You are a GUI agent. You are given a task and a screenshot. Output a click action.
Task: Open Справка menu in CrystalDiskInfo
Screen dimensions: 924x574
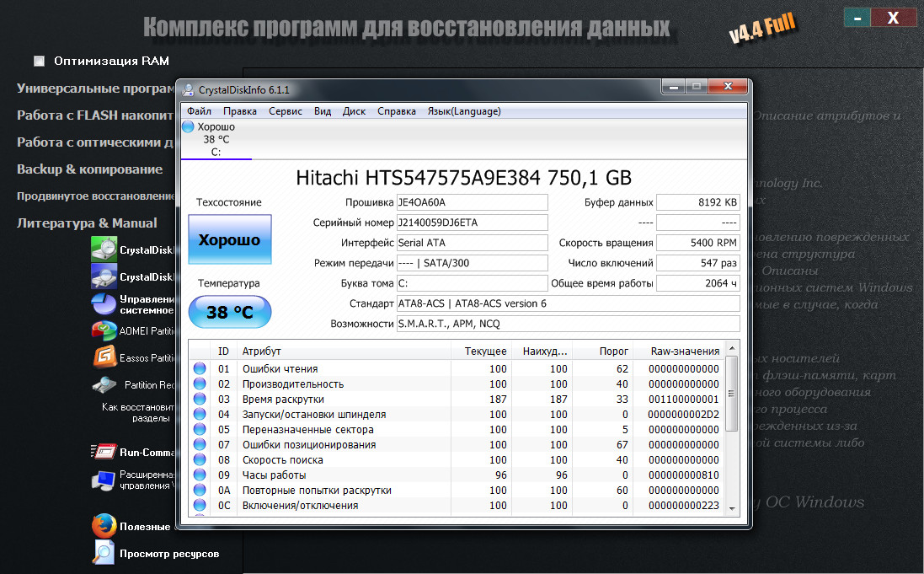point(397,111)
